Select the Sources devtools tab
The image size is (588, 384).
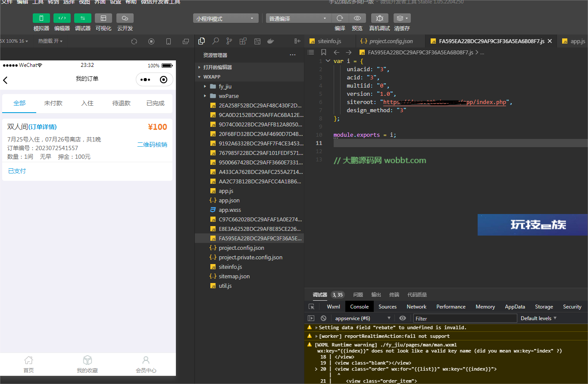click(x=388, y=307)
